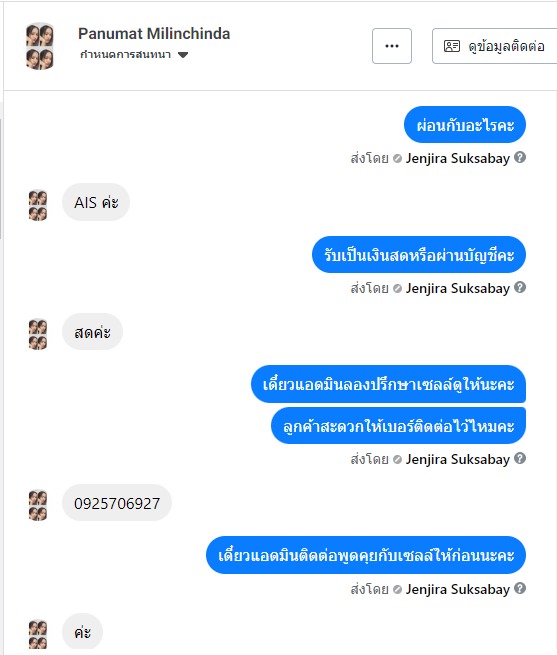Viewport: 557px width, 655px height.
Task: Select the 'สดค่ะ' message bubble
Action: pyautogui.click(x=92, y=332)
